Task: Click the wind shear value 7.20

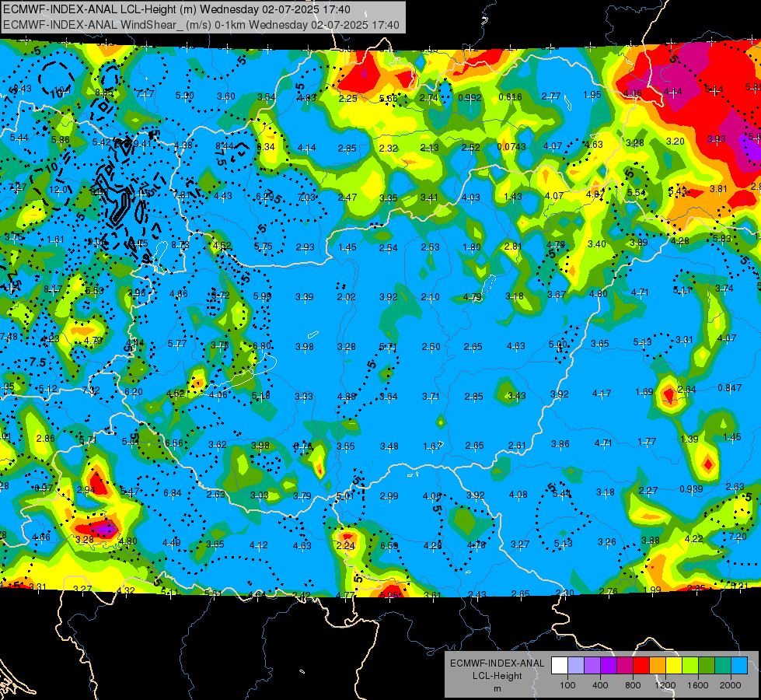Action: [737, 537]
